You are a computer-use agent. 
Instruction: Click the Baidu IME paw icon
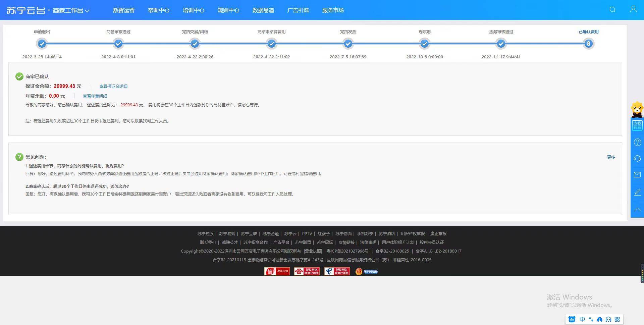pyautogui.click(x=572, y=319)
